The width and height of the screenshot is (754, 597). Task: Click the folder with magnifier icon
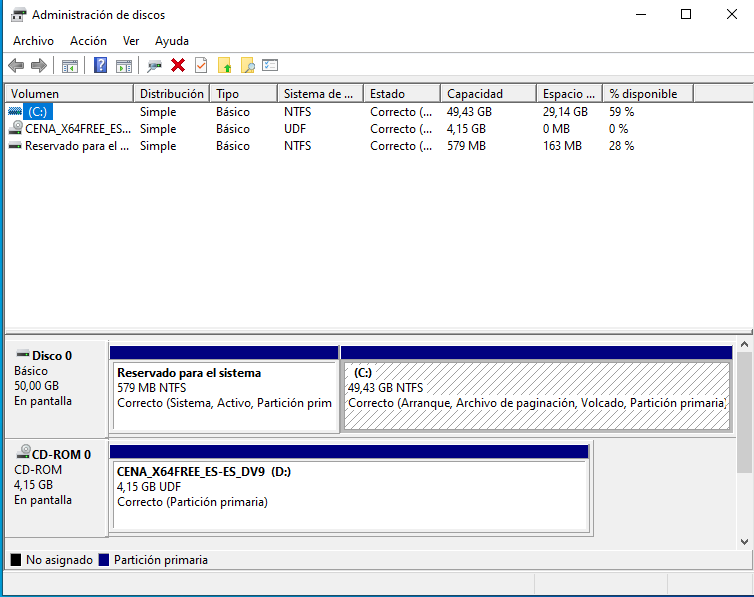248,66
